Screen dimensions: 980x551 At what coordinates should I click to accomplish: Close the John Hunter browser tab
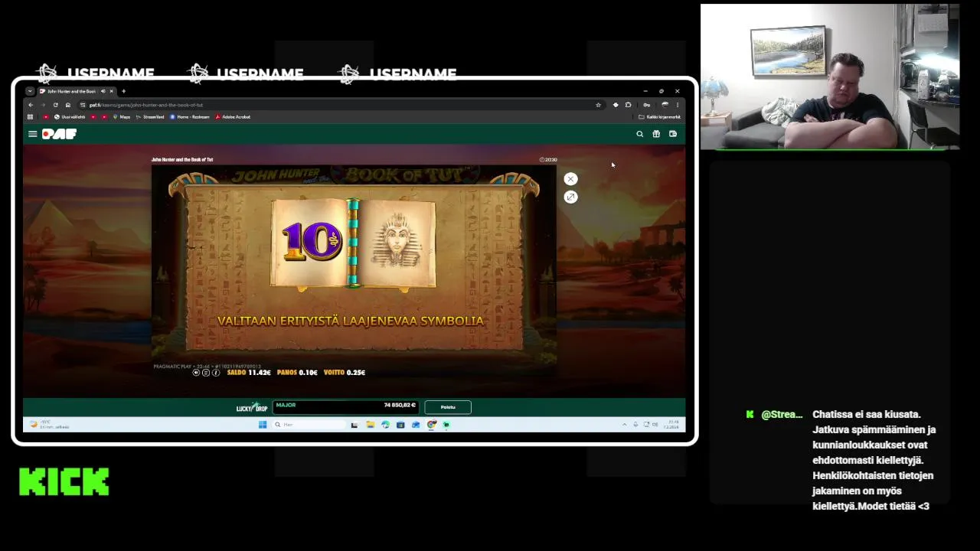[x=111, y=91]
